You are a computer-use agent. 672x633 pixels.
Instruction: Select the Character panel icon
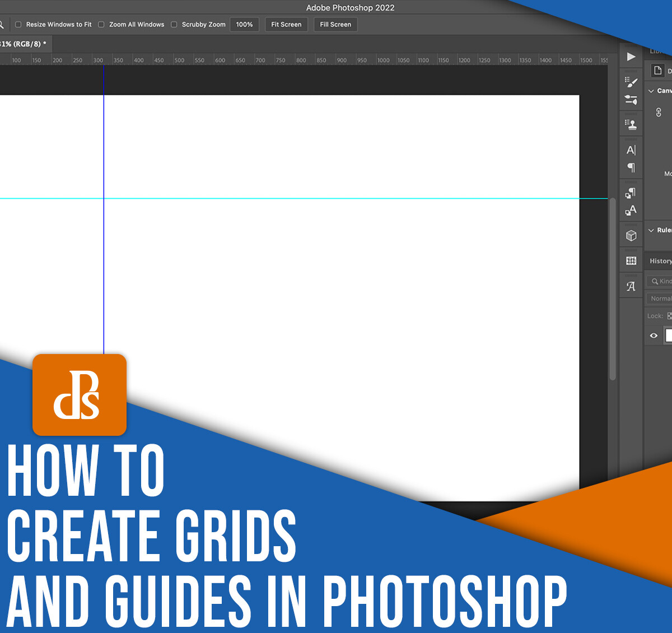pos(631,150)
